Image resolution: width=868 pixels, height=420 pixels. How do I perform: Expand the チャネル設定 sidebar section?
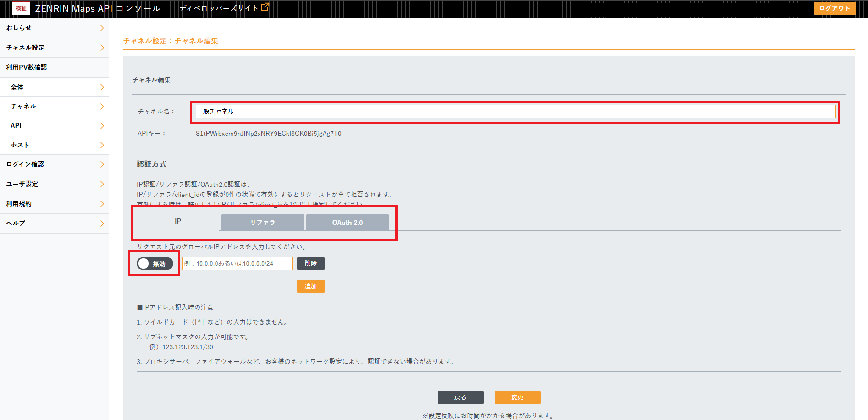click(54, 47)
